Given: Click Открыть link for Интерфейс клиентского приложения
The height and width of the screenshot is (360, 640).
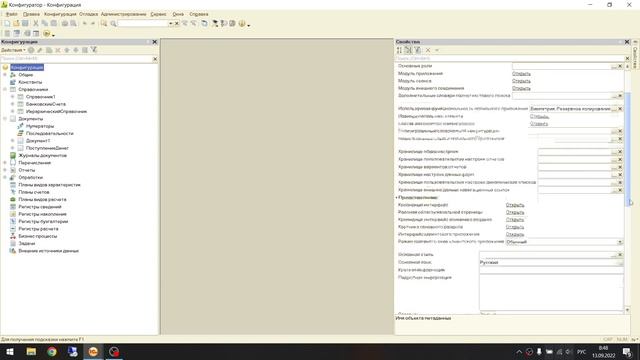Looking at the screenshot, I should tap(515, 234).
